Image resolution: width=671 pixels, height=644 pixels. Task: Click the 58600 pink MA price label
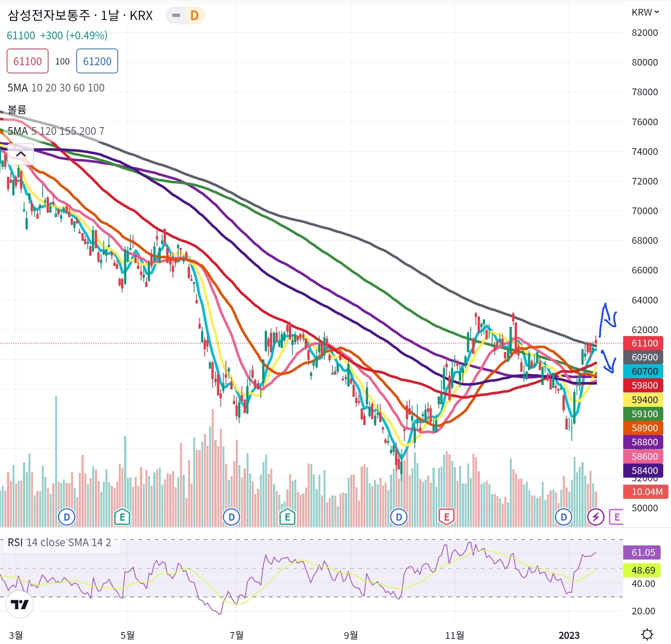(x=644, y=457)
